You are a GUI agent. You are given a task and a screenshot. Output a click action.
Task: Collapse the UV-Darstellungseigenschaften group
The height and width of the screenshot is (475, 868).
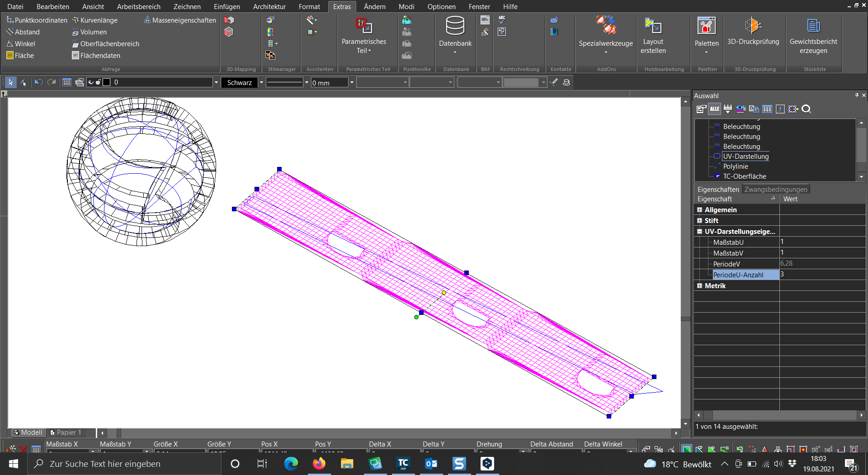(x=699, y=231)
